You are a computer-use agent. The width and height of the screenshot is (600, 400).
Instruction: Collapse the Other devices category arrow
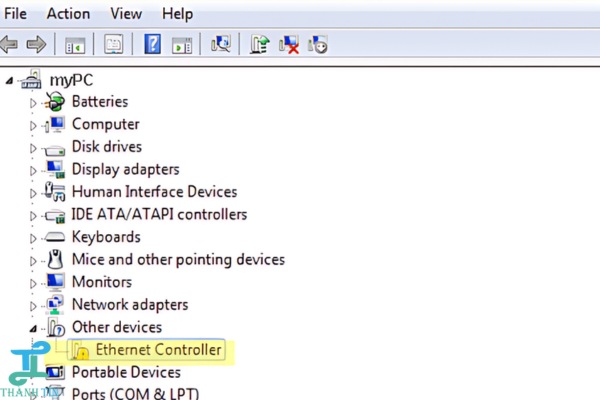[x=33, y=328]
